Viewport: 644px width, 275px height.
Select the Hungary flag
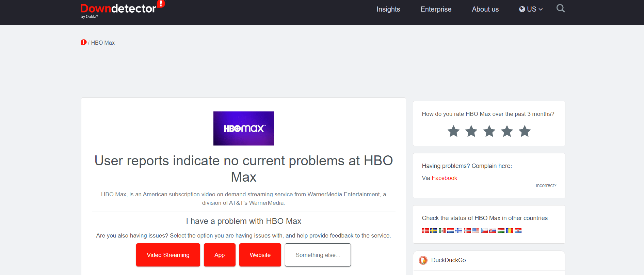click(501, 231)
